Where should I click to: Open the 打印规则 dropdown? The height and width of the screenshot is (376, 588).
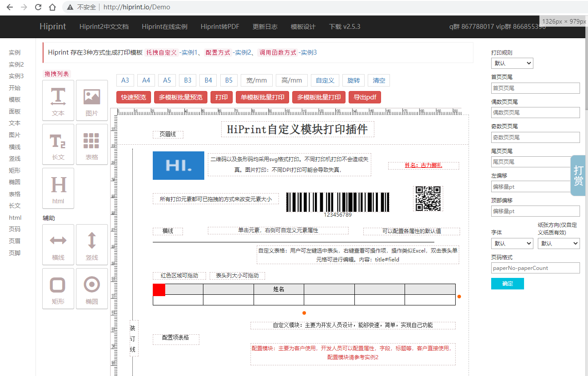click(x=512, y=63)
